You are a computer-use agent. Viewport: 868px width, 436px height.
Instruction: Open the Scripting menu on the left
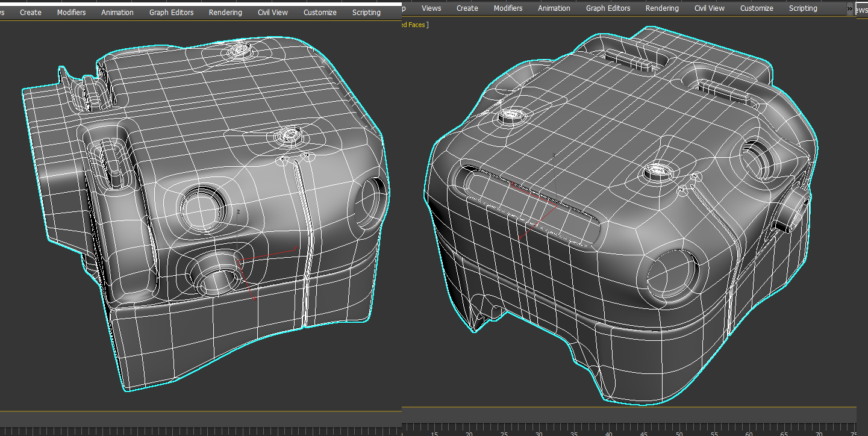[x=366, y=12]
